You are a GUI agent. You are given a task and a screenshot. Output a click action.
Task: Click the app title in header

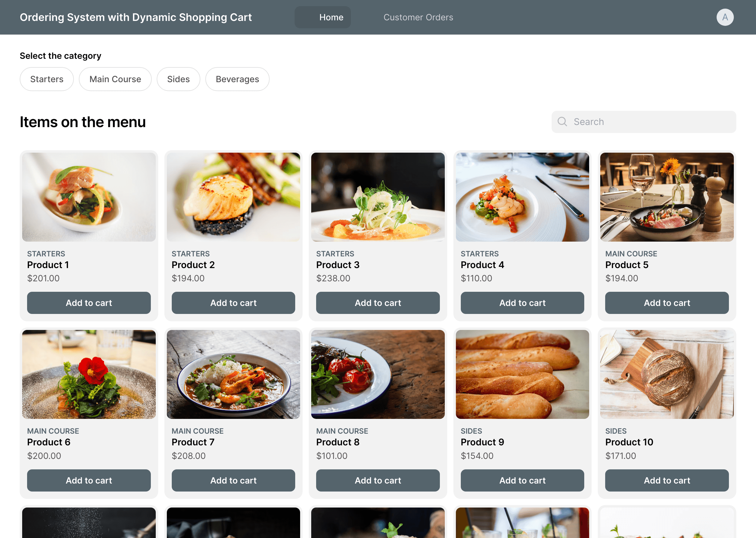click(x=136, y=17)
